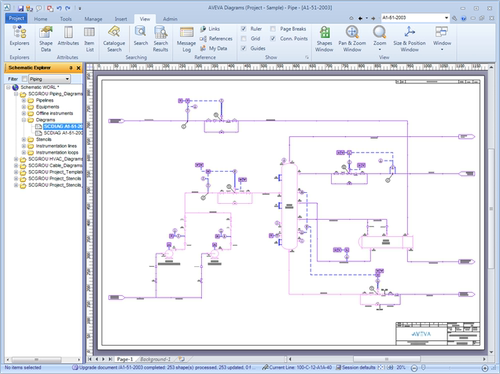Viewport: 500px width, 374px height.
Task: Select the Page-1 sheet tab
Action: point(125,359)
